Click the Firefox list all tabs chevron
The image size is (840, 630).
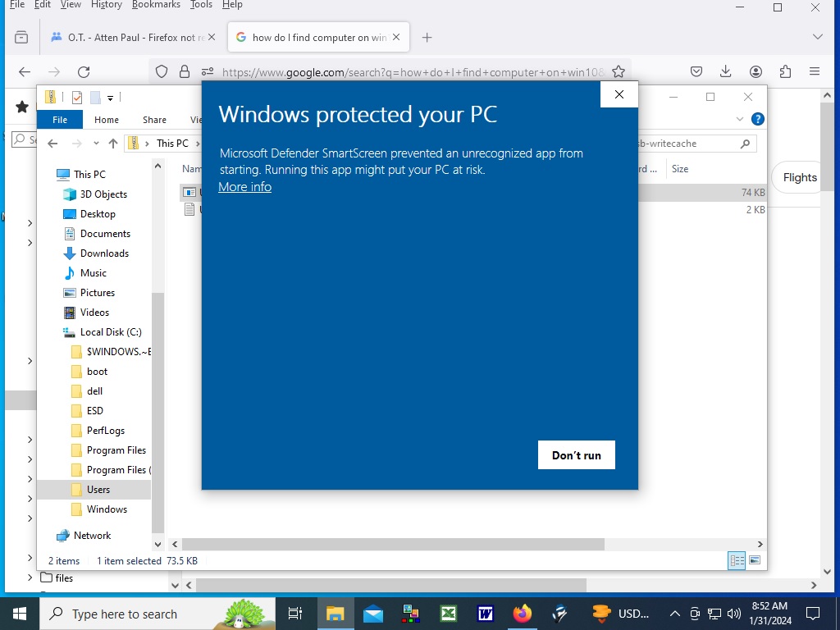[x=818, y=37]
